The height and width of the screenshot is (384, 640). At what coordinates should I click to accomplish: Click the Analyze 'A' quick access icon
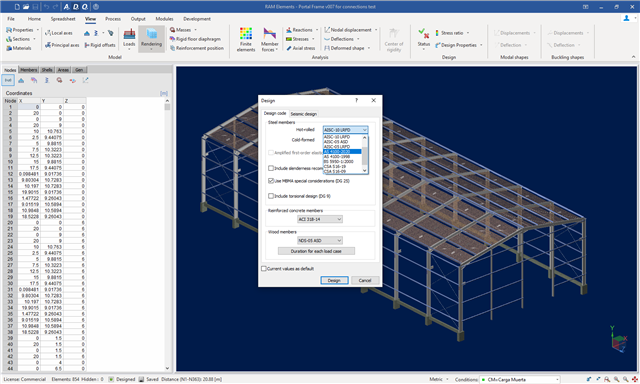click(x=67, y=7)
